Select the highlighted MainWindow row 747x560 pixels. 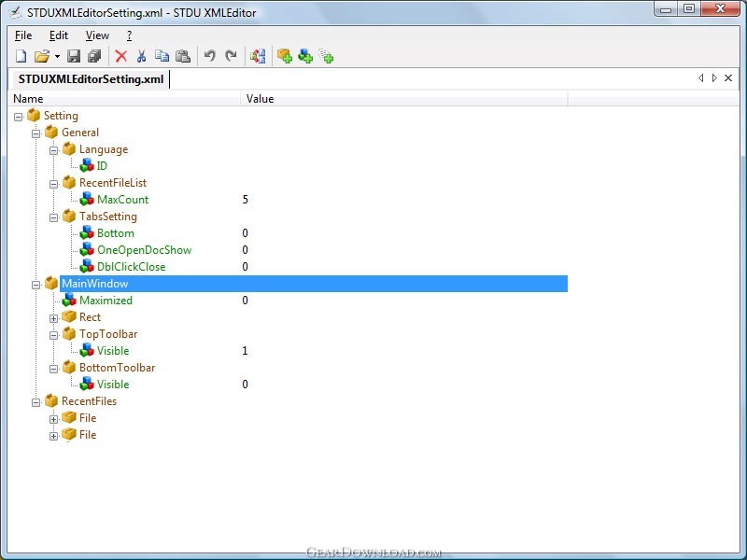(314, 284)
